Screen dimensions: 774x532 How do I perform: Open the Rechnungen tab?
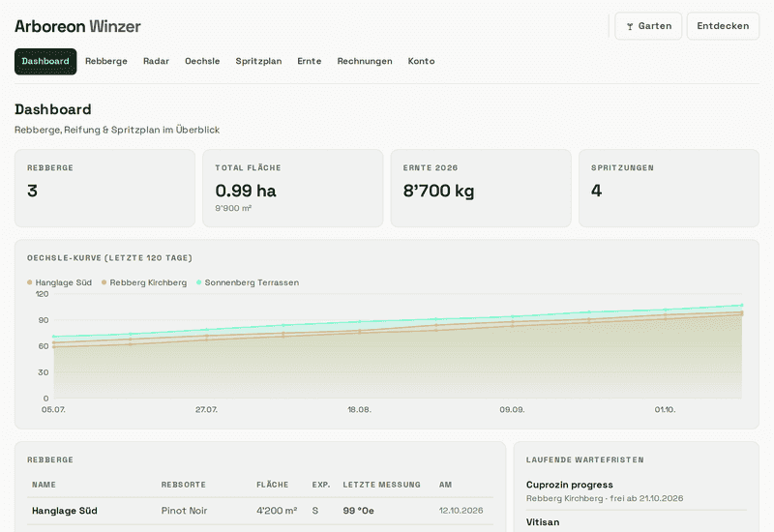pos(365,61)
